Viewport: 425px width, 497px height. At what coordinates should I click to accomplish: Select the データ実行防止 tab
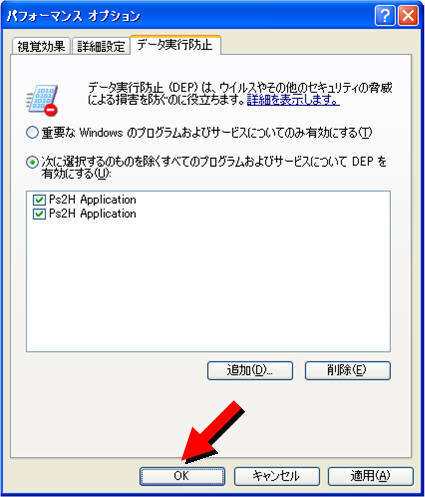point(175,44)
